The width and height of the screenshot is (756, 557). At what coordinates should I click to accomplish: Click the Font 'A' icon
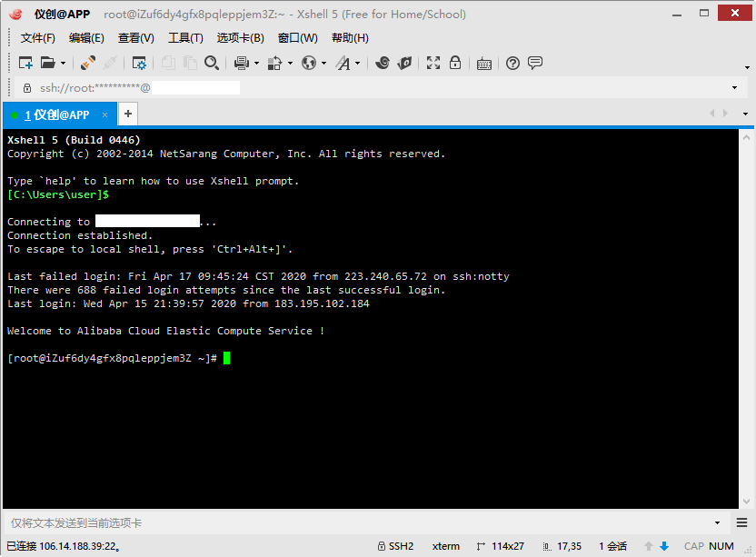pos(343,63)
